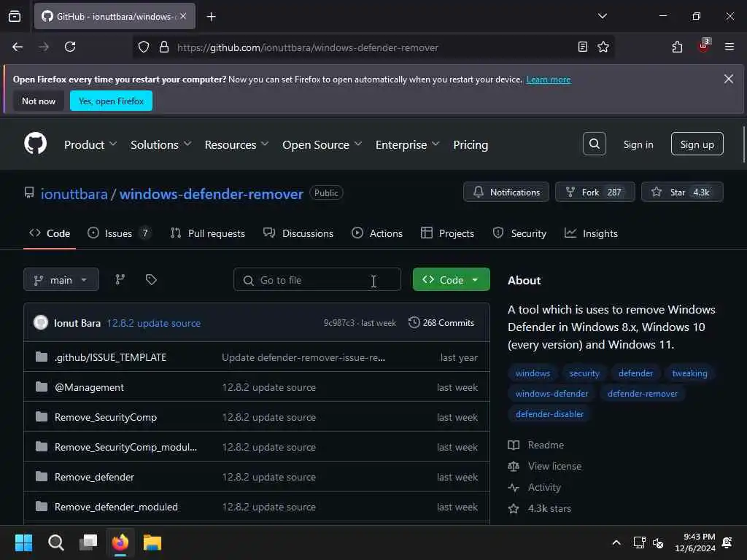Close the GitHub browser tab
The width and height of the screenshot is (747, 560).
183,16
